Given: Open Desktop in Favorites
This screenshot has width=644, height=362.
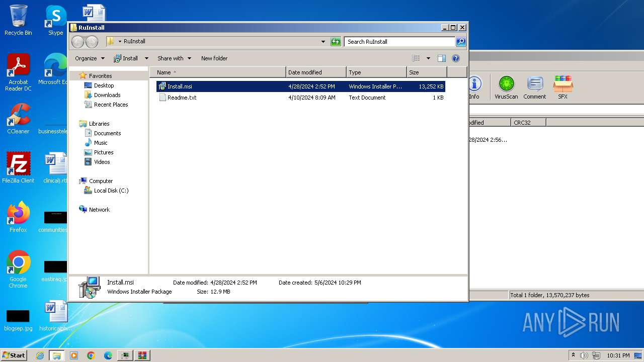Looking at the screenshot, I should [x=104, y=85].
